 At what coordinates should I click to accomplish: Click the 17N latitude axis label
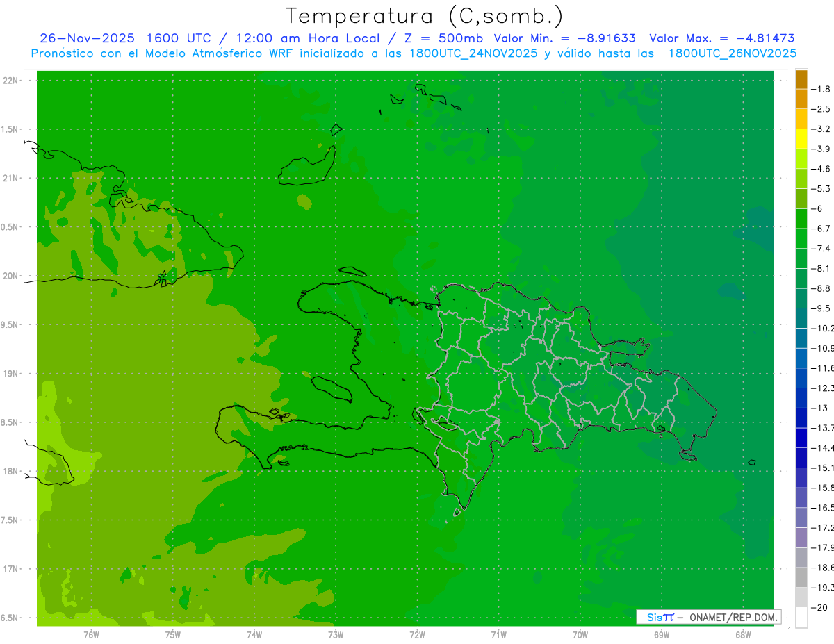[x=12, y=569]
